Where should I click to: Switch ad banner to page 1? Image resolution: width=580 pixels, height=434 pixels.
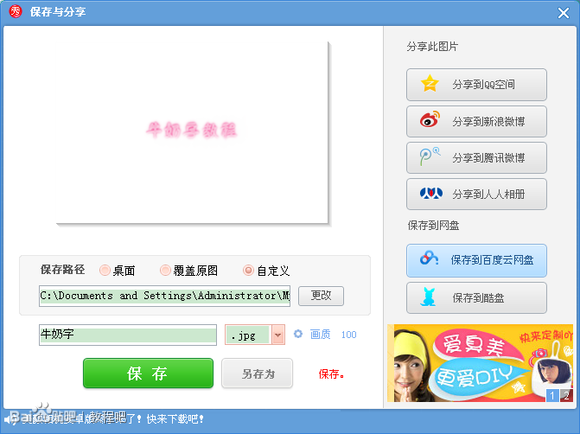coord(552,396)
